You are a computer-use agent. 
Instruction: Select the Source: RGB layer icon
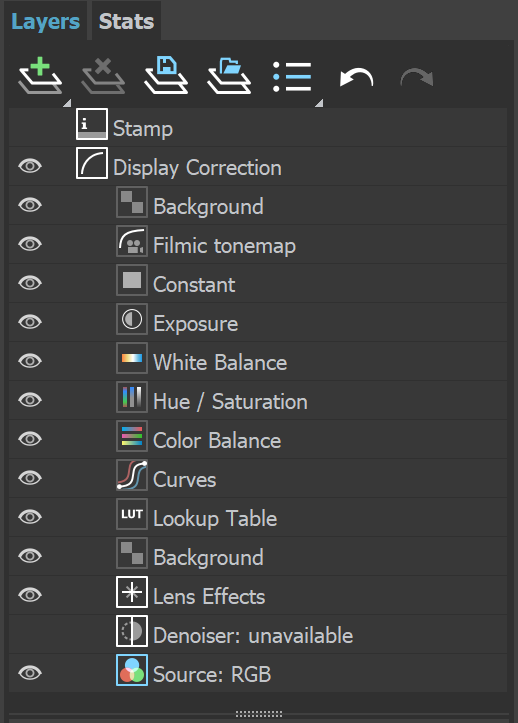click(132, 670)
